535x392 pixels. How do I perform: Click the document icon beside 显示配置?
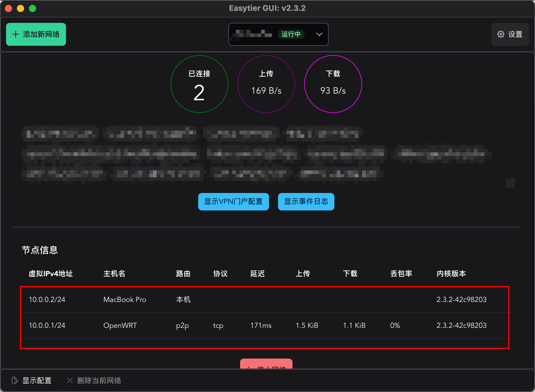coord(15,380)
